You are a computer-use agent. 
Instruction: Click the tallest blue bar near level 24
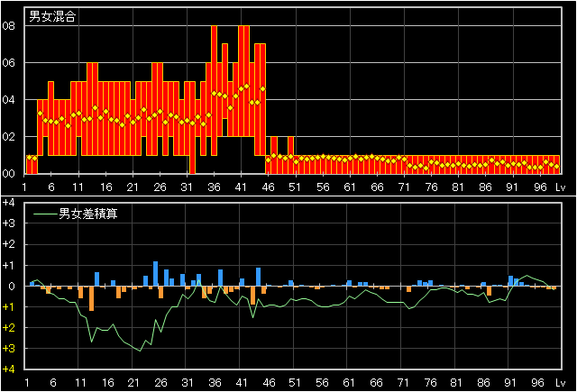pos(156,274)
